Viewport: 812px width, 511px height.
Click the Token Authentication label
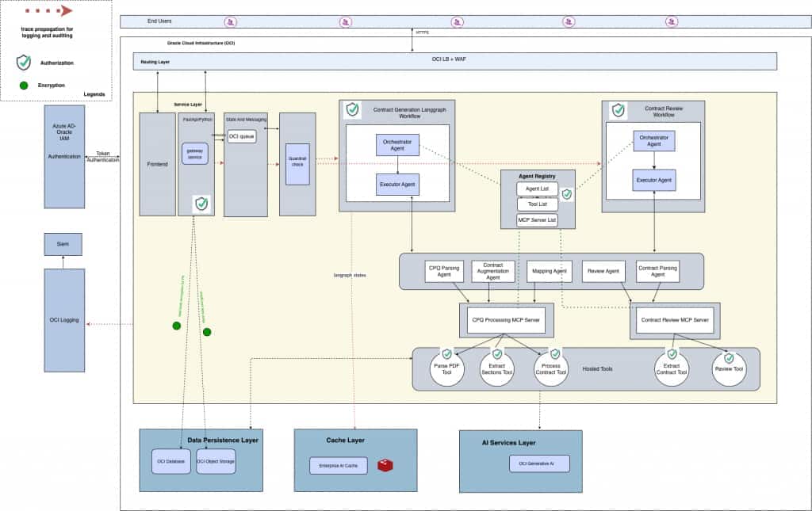pos(102,157)
